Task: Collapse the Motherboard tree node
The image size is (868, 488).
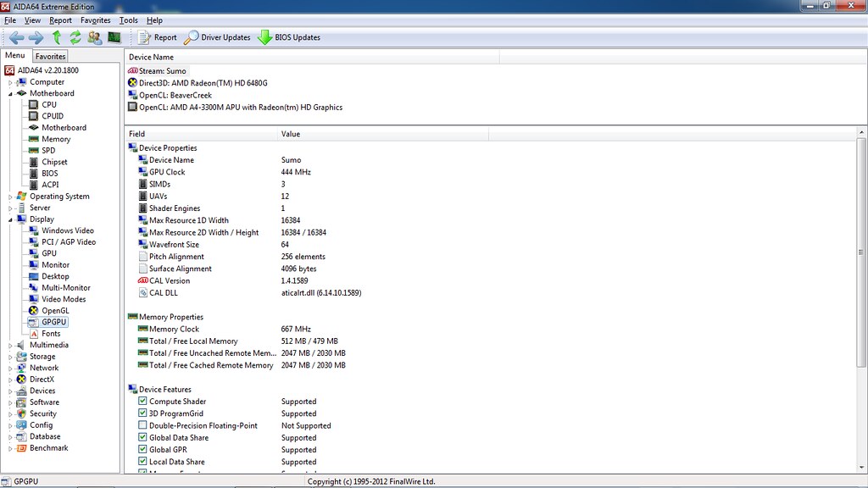Action: (10, 93)
